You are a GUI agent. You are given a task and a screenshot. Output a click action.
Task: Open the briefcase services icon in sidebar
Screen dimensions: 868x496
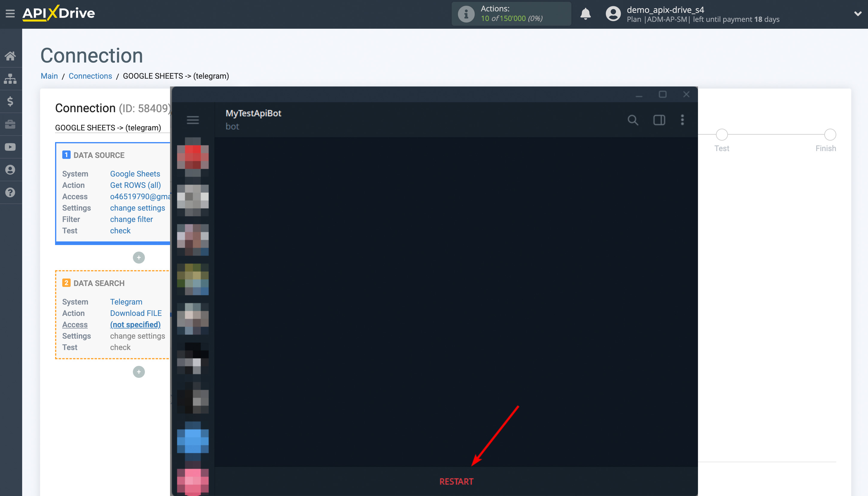click(10, 124)
